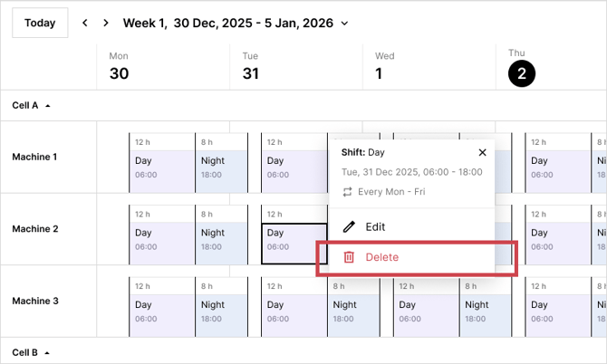Click the pencil Edit icon
Screen dimensions: 607x364
[349, 227]
